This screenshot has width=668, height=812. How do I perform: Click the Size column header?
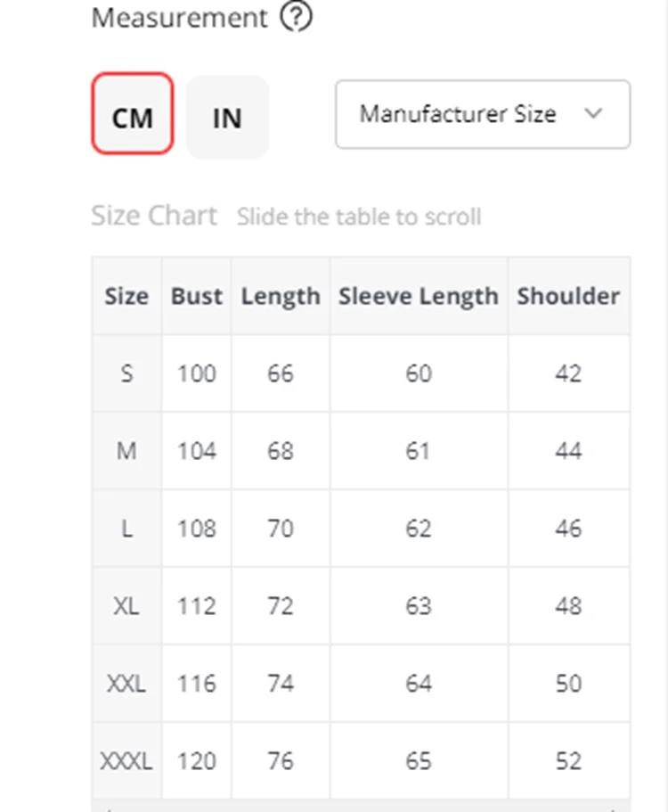(126, 296)
